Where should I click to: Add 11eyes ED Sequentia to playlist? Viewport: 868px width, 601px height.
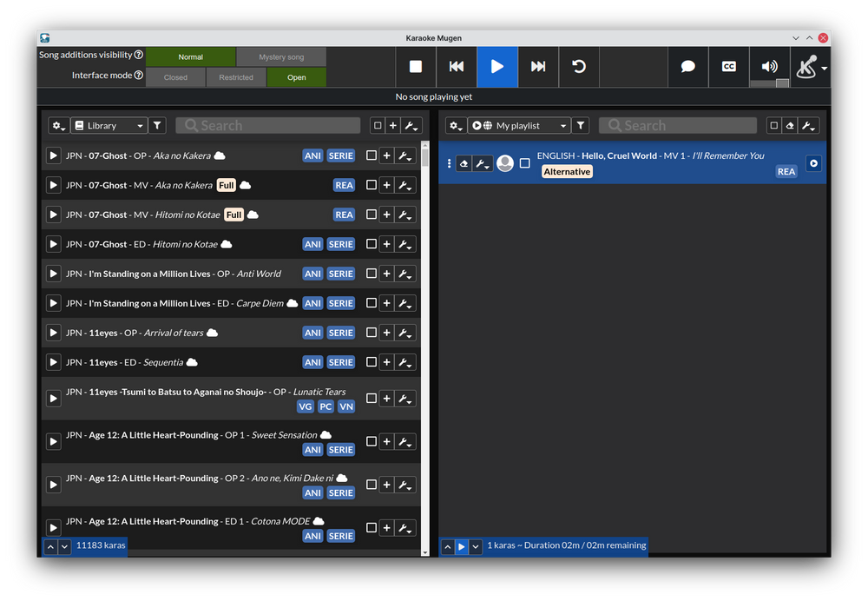[x=387, y=362]
